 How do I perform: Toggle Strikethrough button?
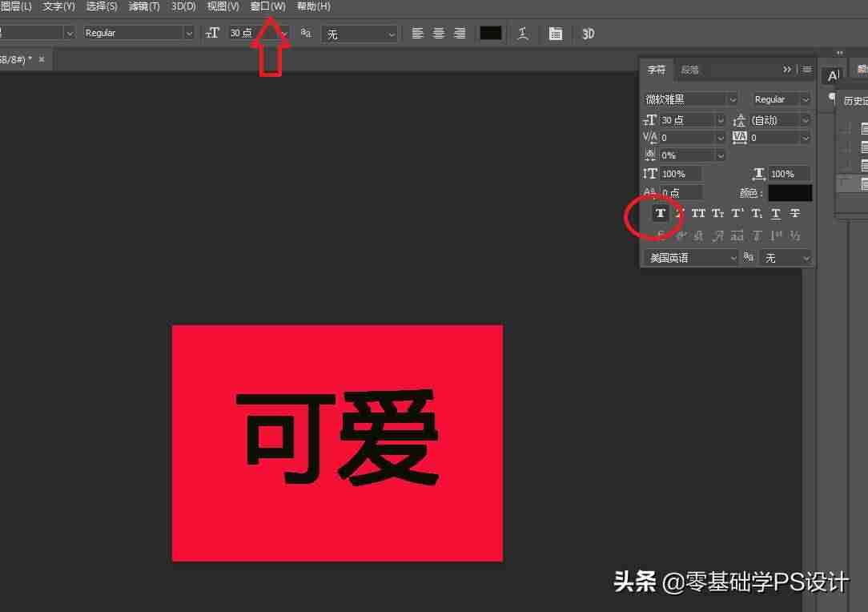pos(795,213)
